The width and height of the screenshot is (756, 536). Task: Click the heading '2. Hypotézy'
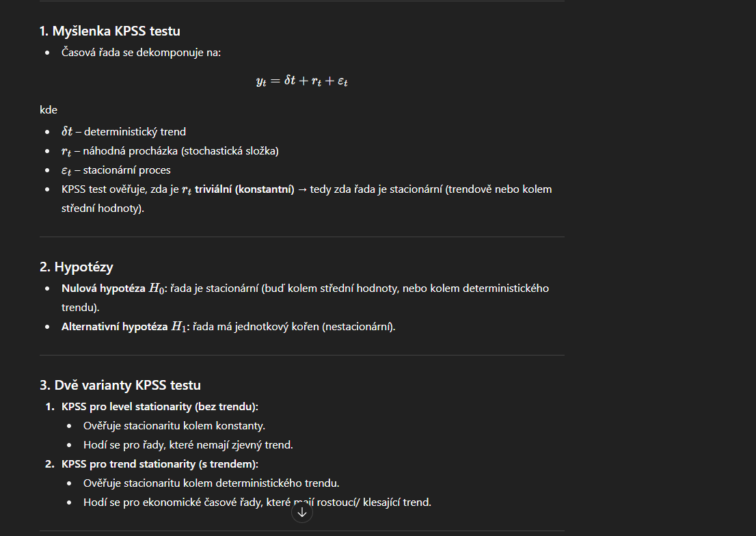pos(76,267)
